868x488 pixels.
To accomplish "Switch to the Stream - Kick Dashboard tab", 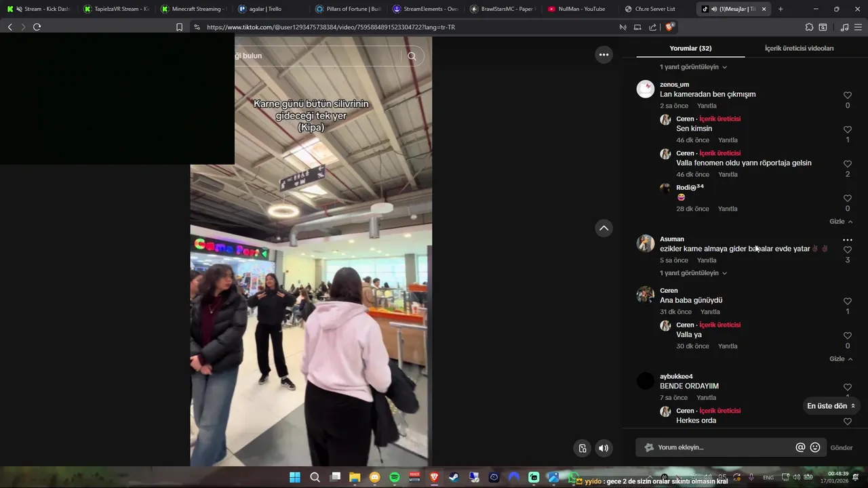I will 39,9.
